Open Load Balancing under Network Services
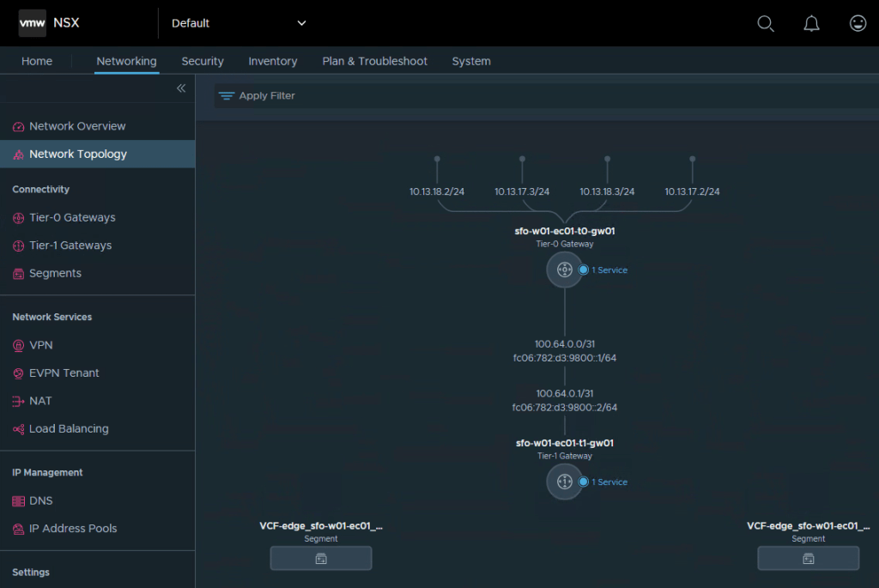 69,428
